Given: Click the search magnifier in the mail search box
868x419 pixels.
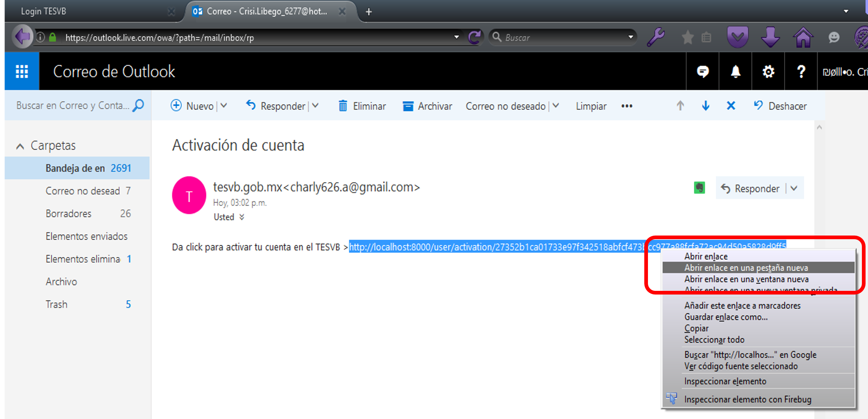Looking at the screenshot, I should pos(138,105).
